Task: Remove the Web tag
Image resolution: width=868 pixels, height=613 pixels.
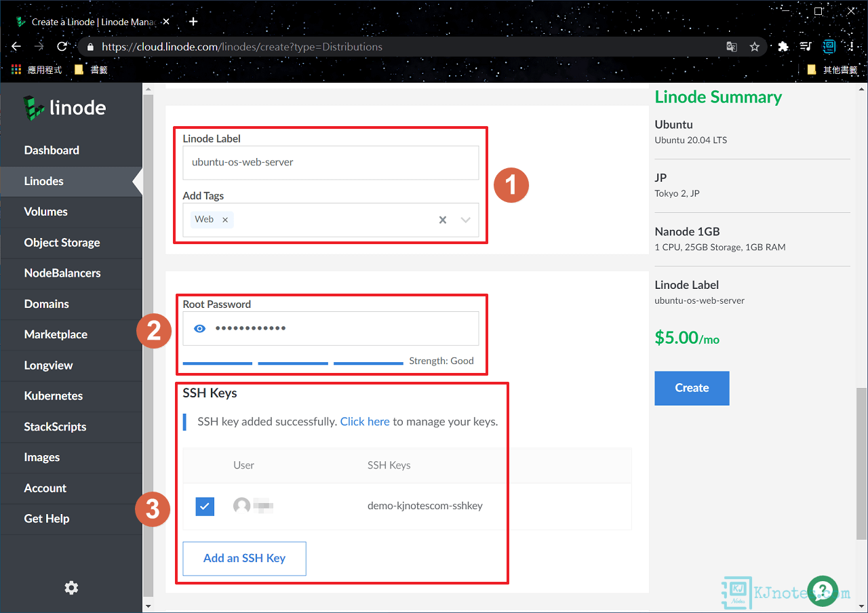Action: 225,220
